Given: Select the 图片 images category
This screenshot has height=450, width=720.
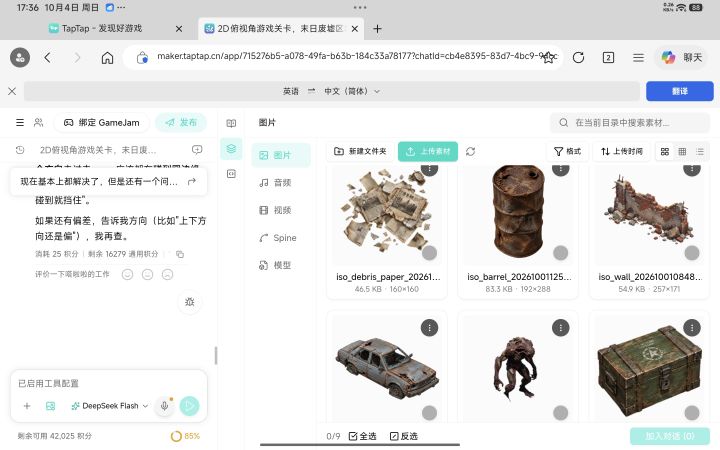Looking at the screenshot, I should coord(281,155).
